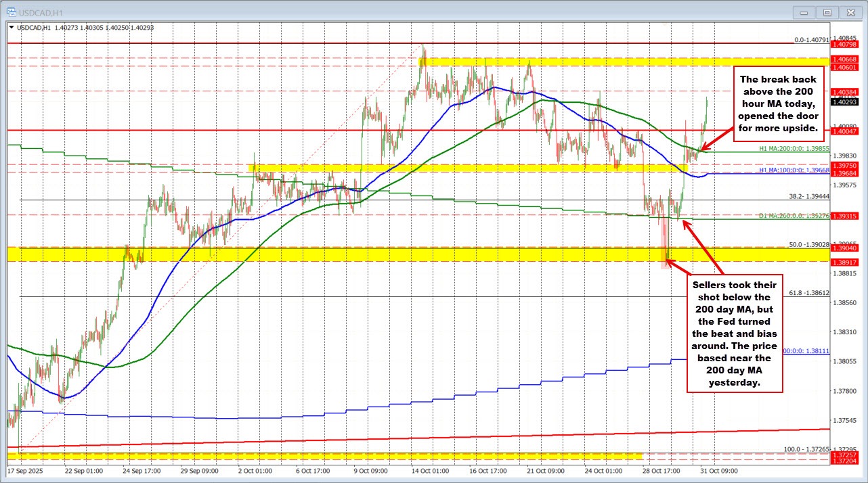Viewport: 868px width, 483px height.
Task: Click the 0.0 Fibonacci label at 1.40791
Action: pyautogui.click(x=812, y=39)
